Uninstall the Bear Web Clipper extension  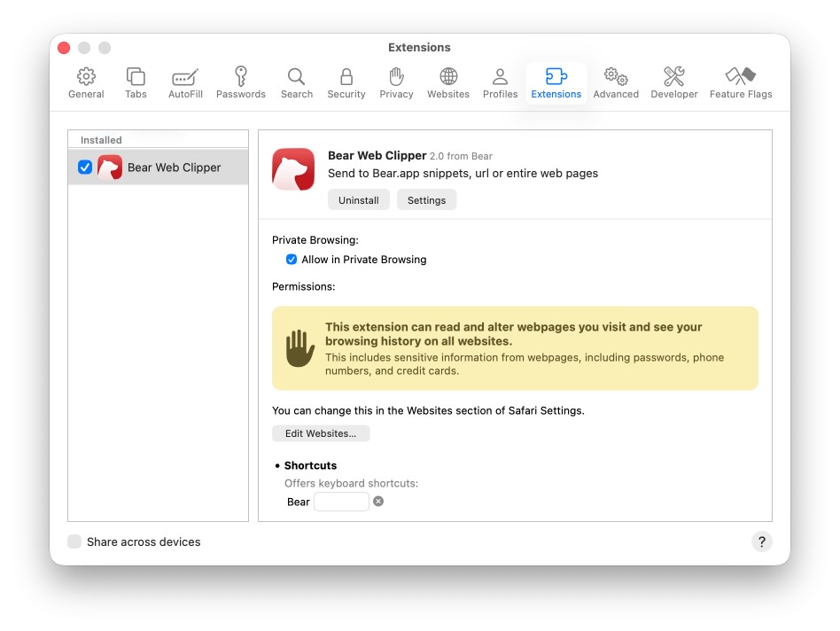click(359, 200)
